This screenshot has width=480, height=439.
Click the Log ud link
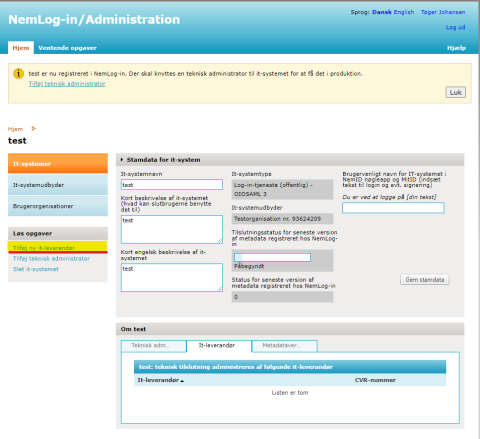click(456, 27)
